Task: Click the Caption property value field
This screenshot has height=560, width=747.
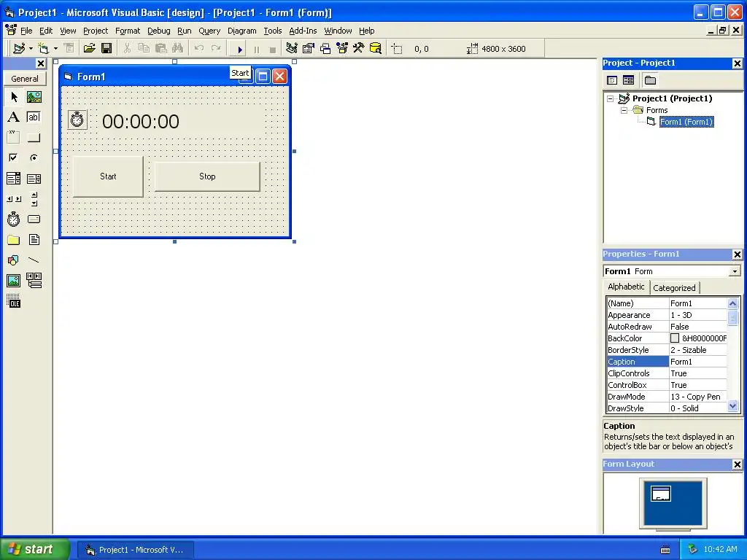Action: click(698, 362)
